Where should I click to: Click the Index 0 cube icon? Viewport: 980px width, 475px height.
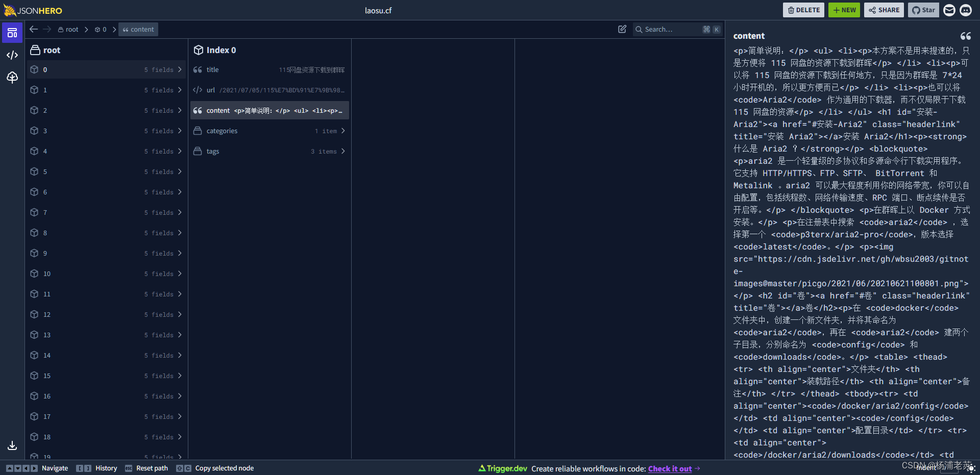pos(199,50)
